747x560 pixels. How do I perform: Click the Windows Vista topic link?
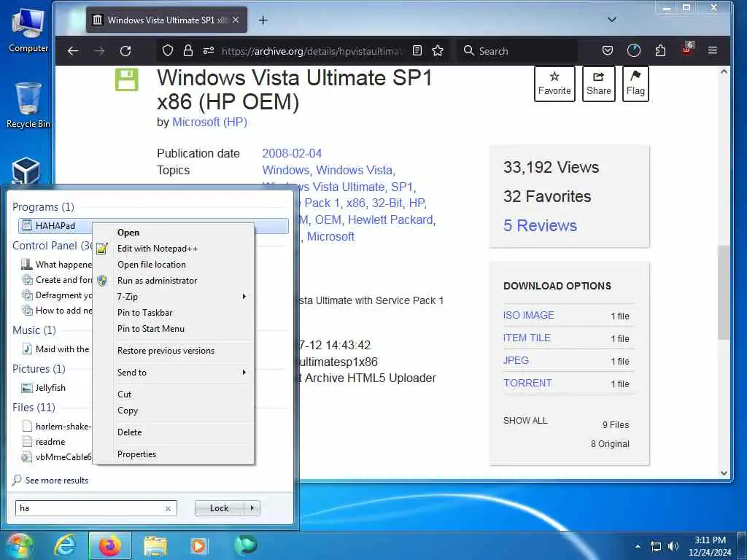(354, 170)
